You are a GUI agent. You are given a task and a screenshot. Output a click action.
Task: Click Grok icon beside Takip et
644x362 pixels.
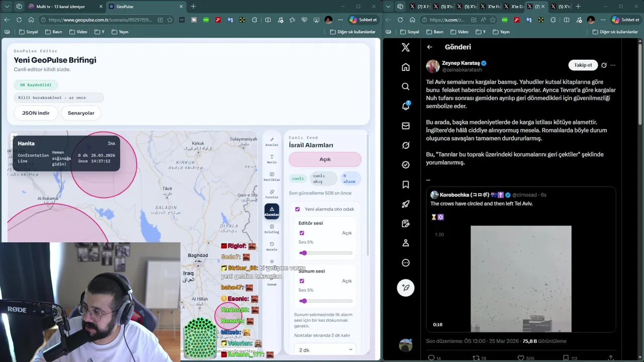tap(604, 65)
